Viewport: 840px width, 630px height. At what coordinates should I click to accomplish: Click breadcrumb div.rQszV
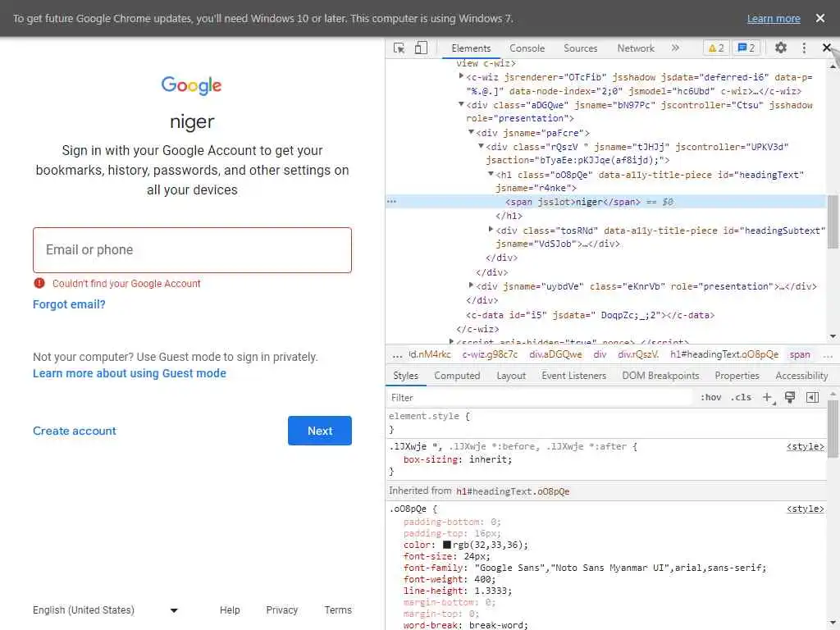click(x=637, y=354)
